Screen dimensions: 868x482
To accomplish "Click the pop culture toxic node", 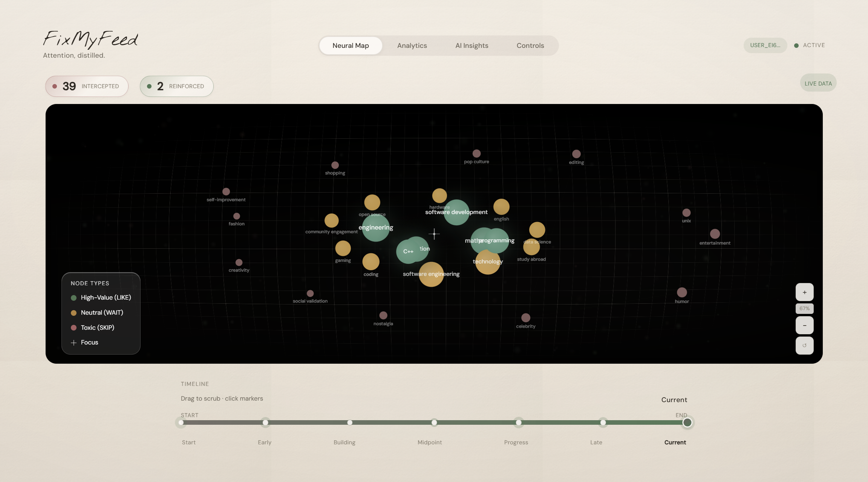I will pos(476,153).
